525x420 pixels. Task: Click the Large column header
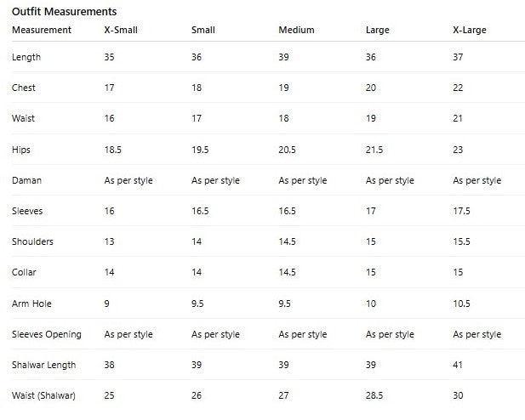pyautogui.click(x=377, y=31)
